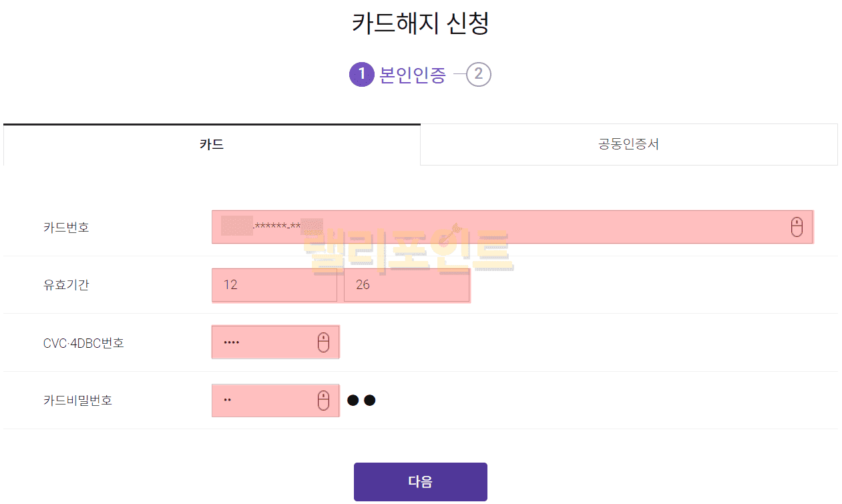Click the two black masked dots beside the password field
Image resolution: width=842 pixels, height=504 pixels.
tap(361, 401)
